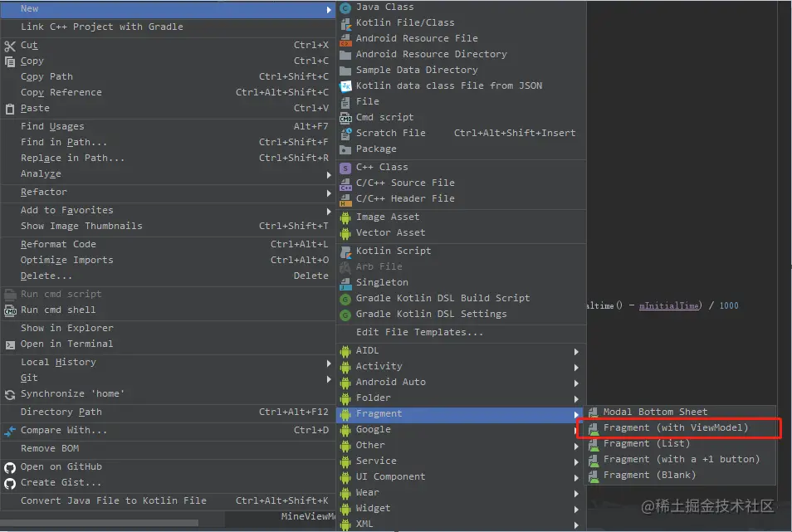
Task: Choose Fragment (Blank) template
Action: pyautogui.click(x=680, y=475)
